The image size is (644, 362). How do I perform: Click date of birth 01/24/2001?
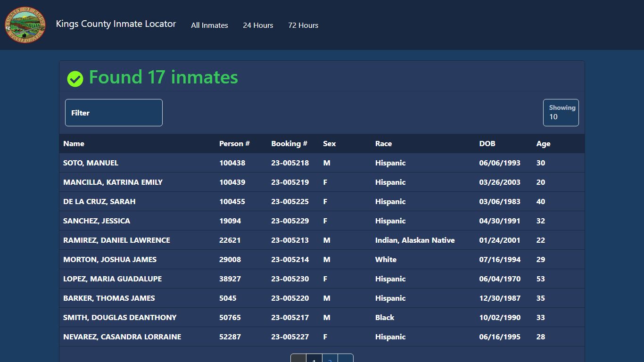click(x=500, y=240)
